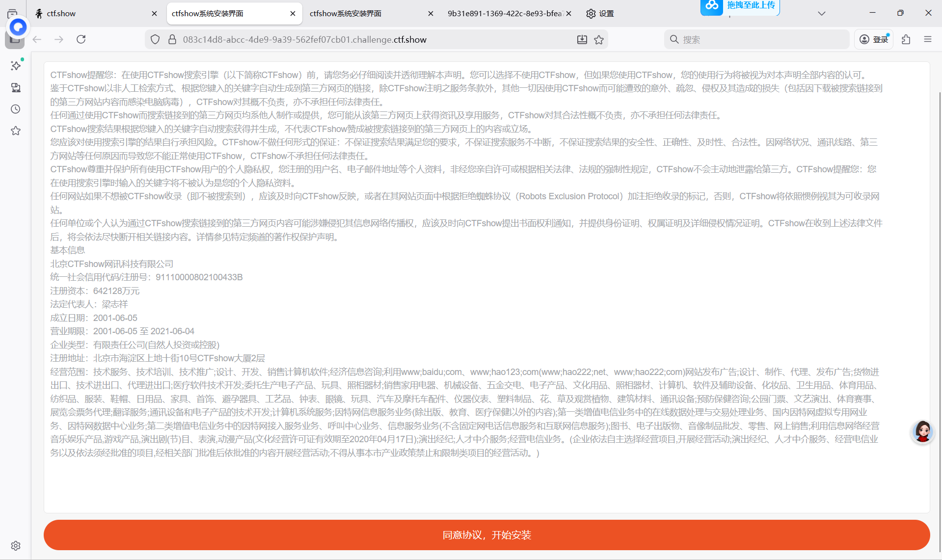Click the floating avatar assistant icon
Screen dimensions: 942x560
[922, 432]
